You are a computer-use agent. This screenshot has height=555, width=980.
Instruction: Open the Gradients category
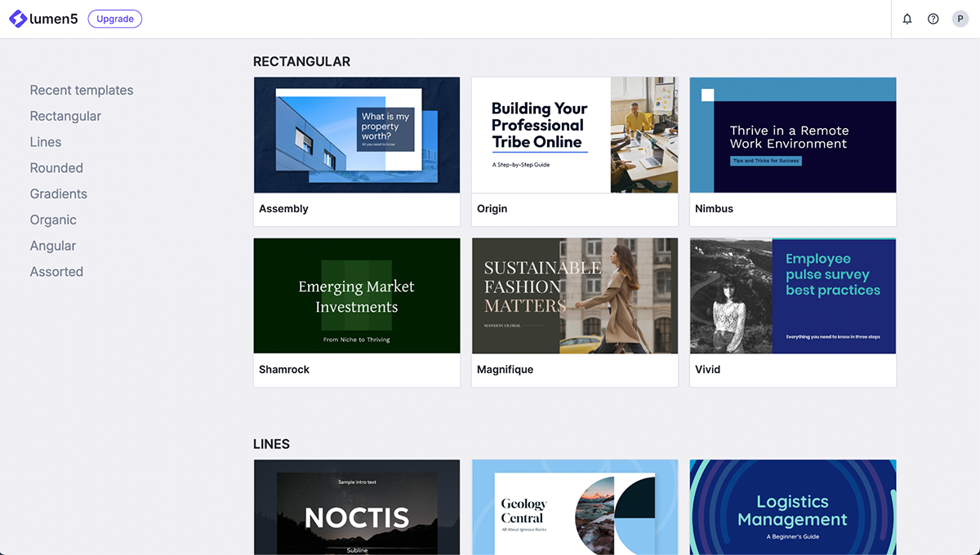pyautogui.click(x=59, y=194)
